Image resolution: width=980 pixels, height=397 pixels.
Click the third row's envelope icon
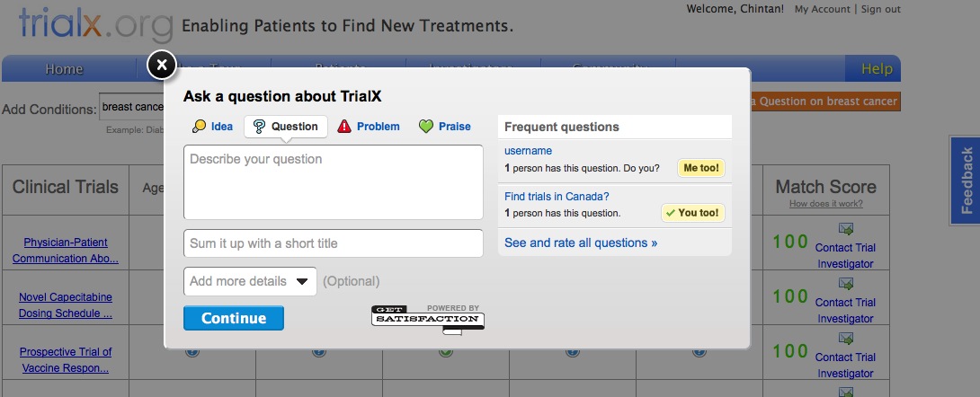tap(845, 339)
